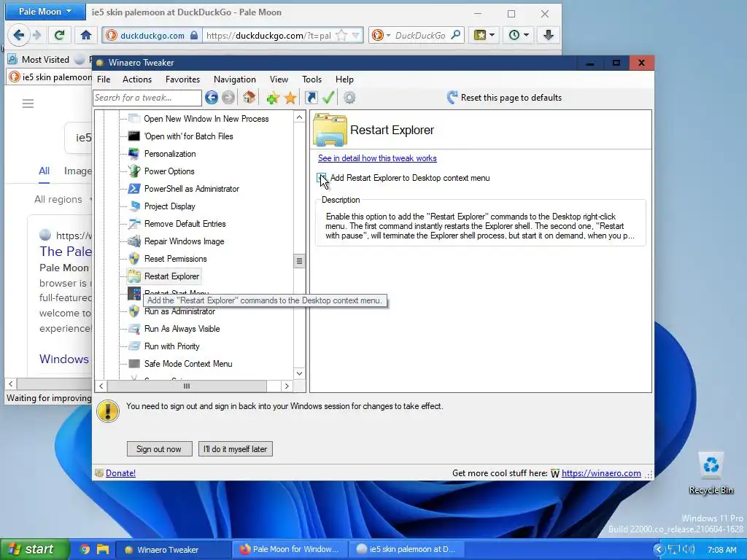Select 'Open with' for Batch Files item
Image resolution: width=747 pixels, height=560 pixels.
click(x=189, y=136)
